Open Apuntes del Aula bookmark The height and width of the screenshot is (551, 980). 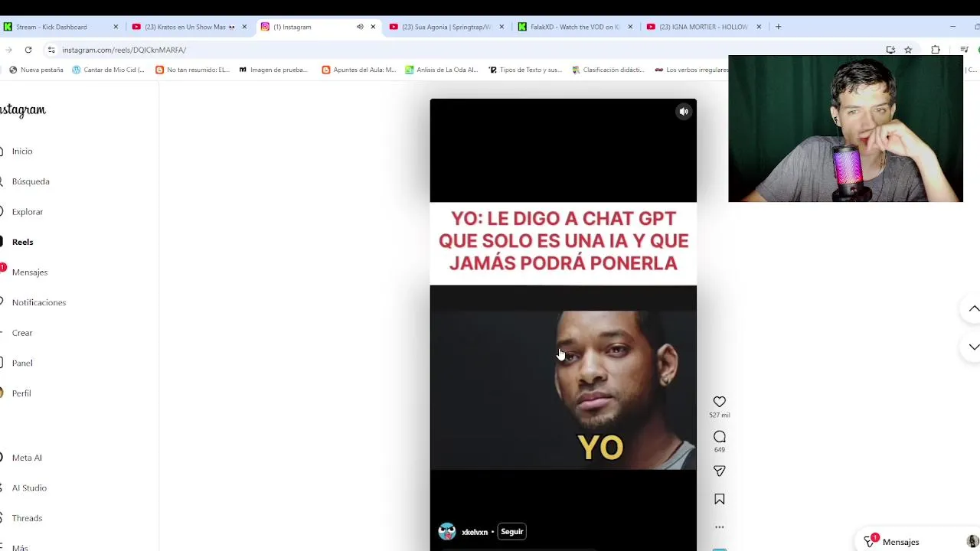[x=359, y=70]
